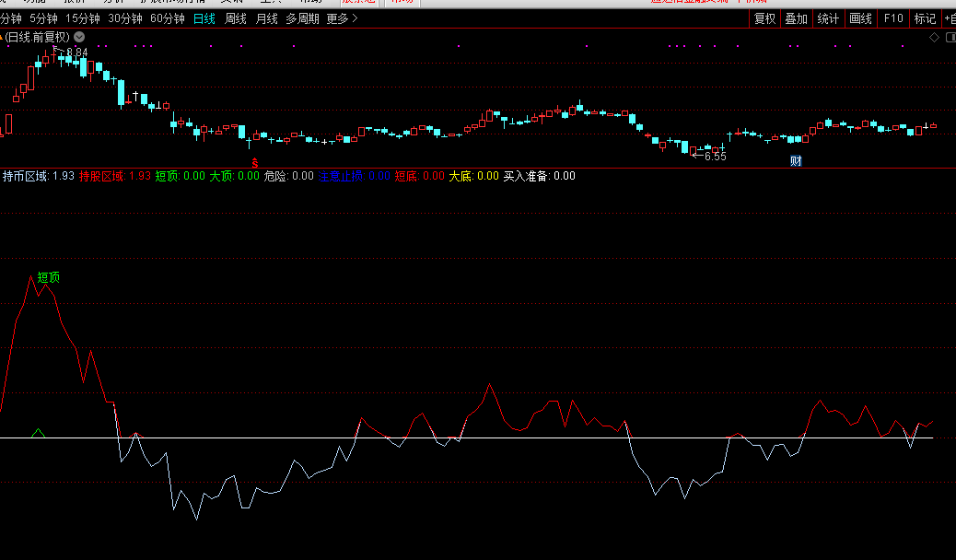Open the 日线前复权 dropdown arrow

[79, 37]
